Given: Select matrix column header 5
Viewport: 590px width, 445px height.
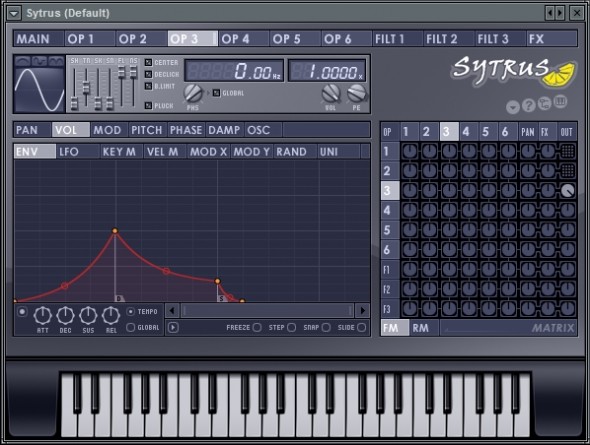Looking at the screenshot, I should pyautogui.click(x=488, y=132).
